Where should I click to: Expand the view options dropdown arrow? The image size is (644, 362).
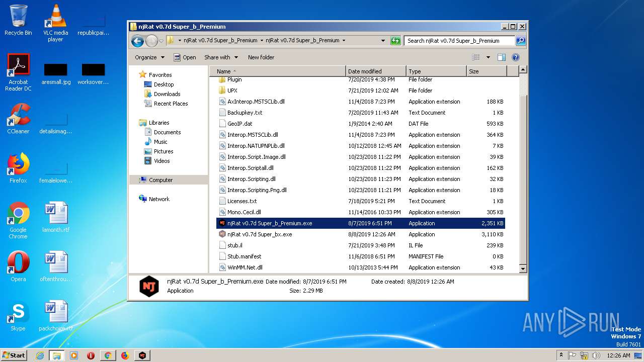pyautogui.click(x=488, y=57)
